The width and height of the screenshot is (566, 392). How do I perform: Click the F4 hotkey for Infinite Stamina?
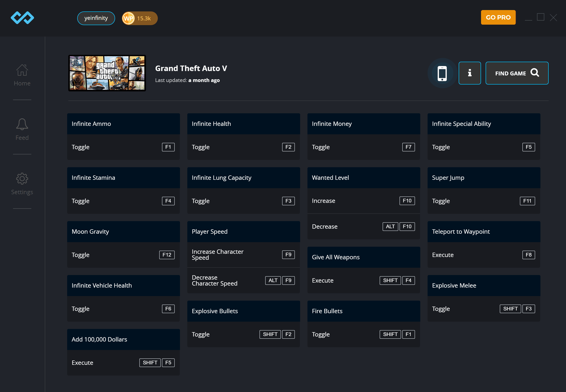click(x=168, y=201)
